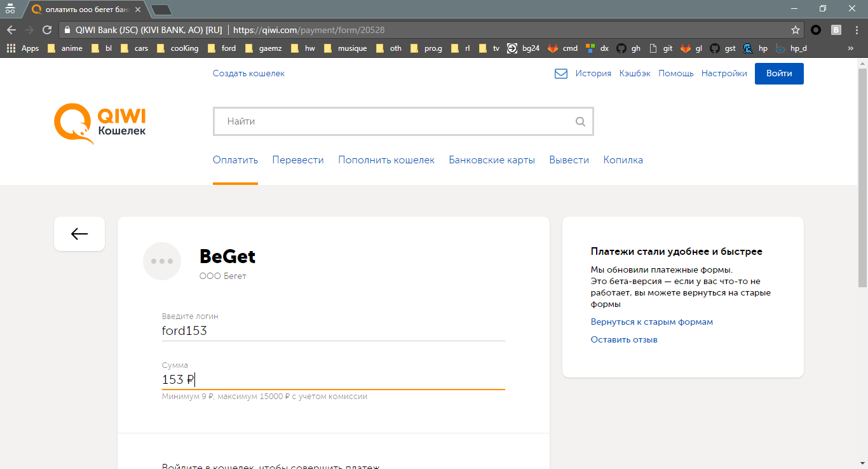This screenshot has height=469, width=868.
Task: Open the gl GitLab bookmark
Action: point(692,48)
